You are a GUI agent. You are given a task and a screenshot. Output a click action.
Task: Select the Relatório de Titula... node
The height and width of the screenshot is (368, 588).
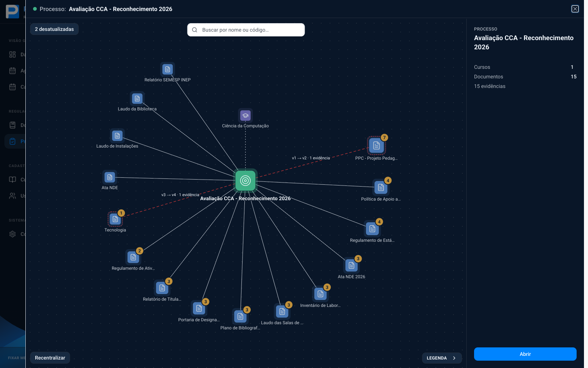pyautogui.click(x=162, y=288)
